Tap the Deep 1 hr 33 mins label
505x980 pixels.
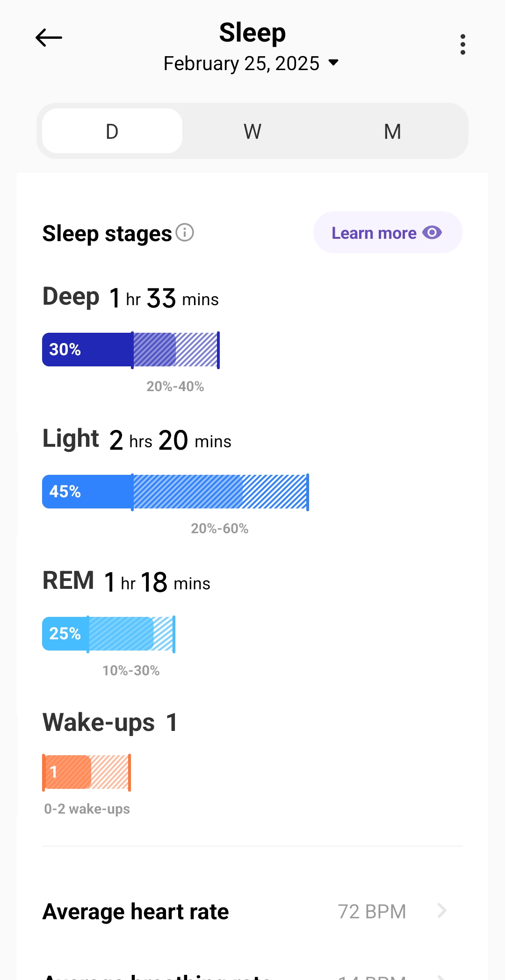point(130,298)
